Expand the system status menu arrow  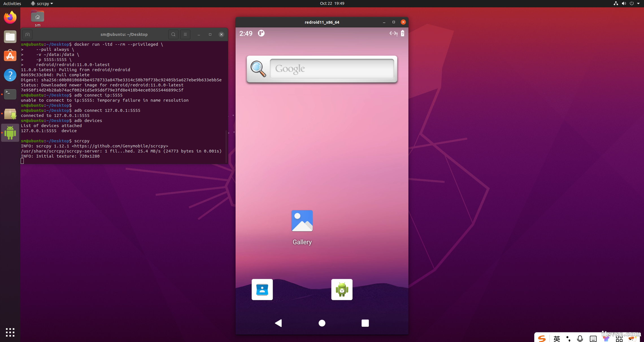pyautogui.click(x=638, y=3)
